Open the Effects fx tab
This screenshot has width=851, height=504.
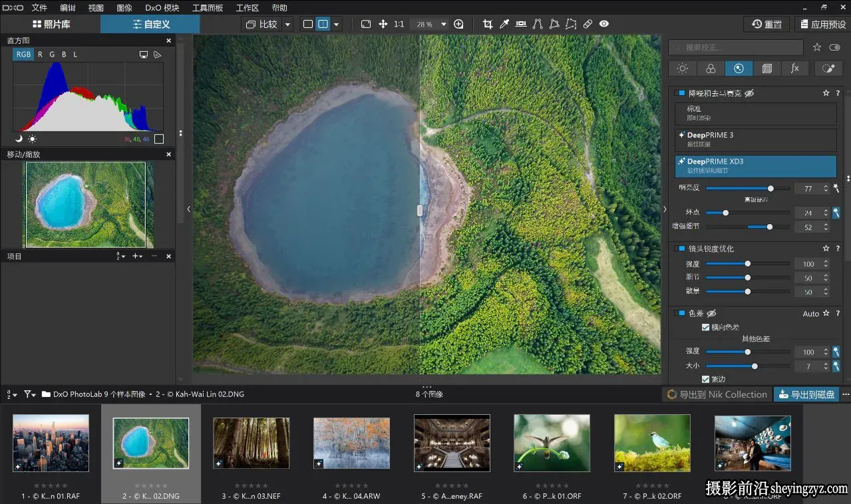pyautogui.click(x=794, y=68)
